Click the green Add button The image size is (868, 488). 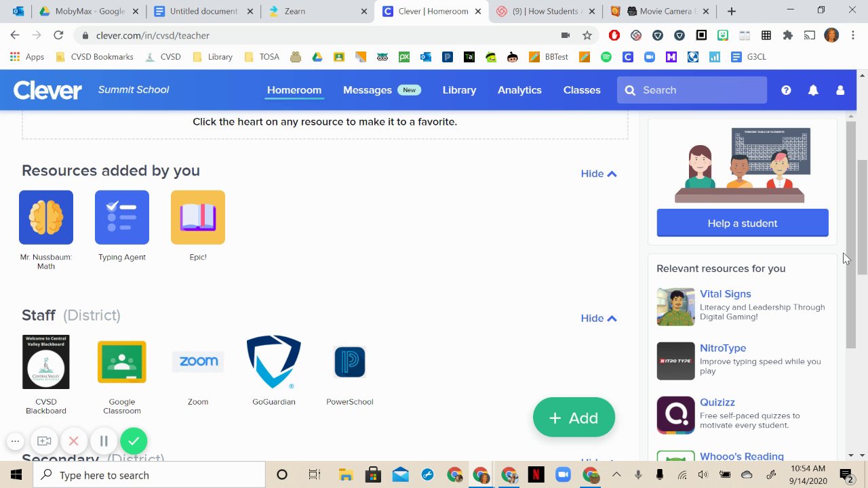point(574,418)
